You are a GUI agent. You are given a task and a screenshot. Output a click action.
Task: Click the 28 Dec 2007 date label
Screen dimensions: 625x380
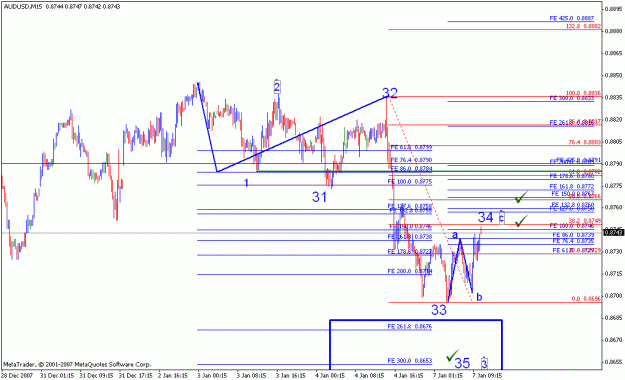tap(17, 375)
